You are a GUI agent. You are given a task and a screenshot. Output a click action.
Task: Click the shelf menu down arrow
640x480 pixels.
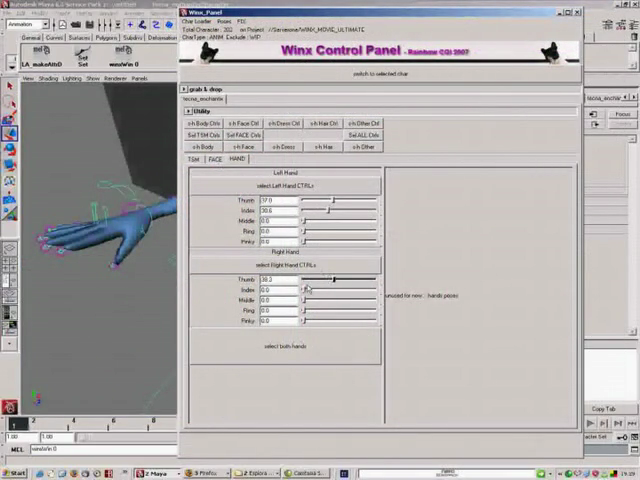click(12, 67)
